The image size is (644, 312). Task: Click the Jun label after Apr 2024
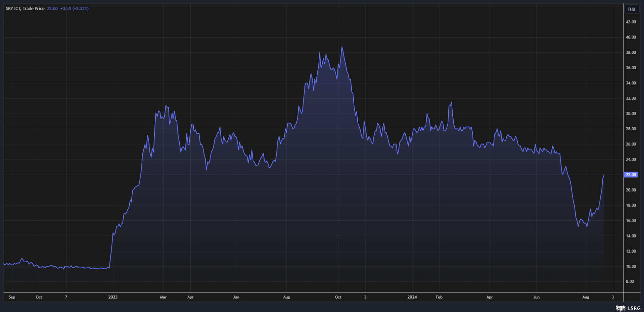[537, 297]
